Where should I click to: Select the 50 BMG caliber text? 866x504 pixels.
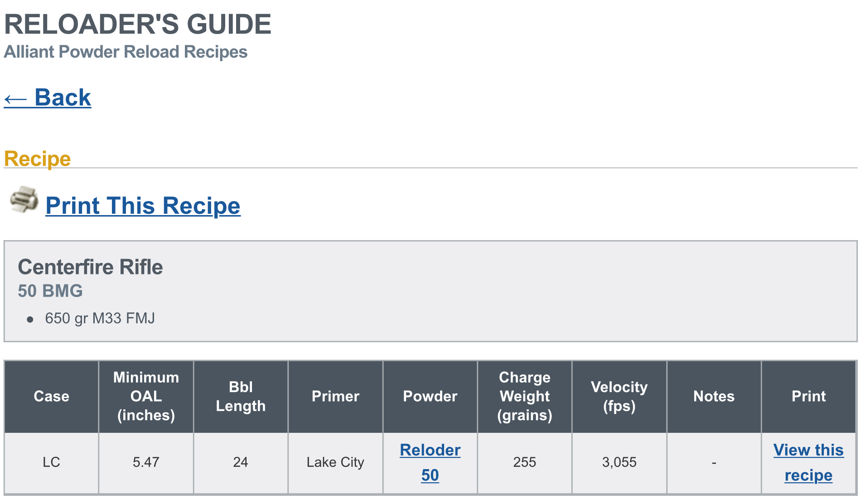tap(50, 291)
